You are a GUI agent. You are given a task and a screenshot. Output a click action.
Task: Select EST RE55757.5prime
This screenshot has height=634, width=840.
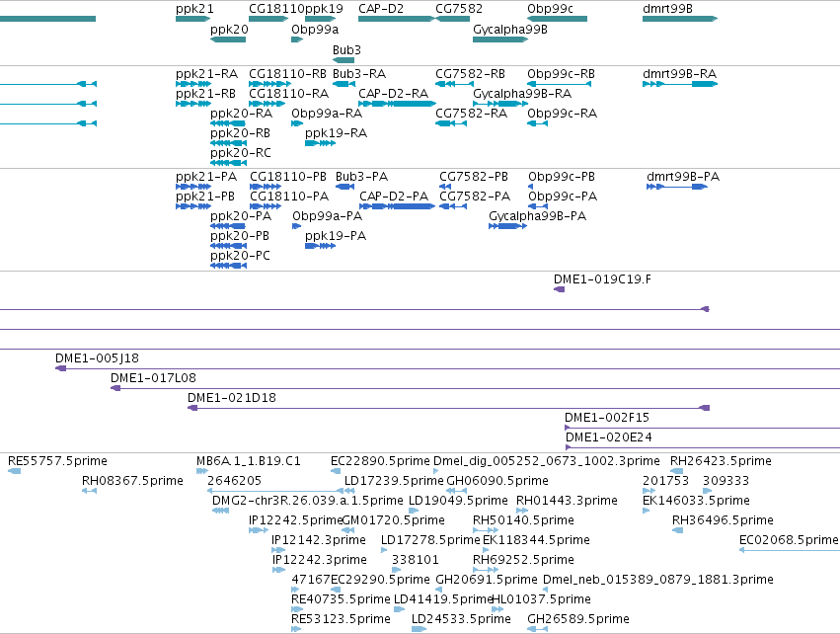click(x=15, y=471)
